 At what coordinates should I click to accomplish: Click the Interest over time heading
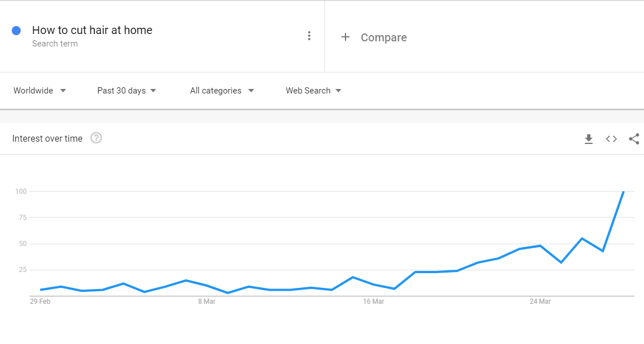(47, 138)
